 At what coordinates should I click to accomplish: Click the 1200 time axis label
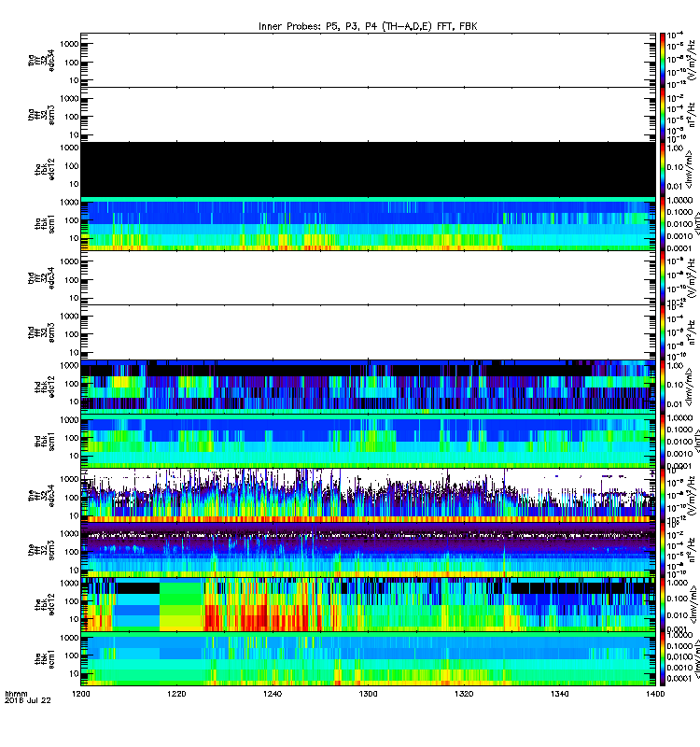pyautogui.click(x=81, y=694)
